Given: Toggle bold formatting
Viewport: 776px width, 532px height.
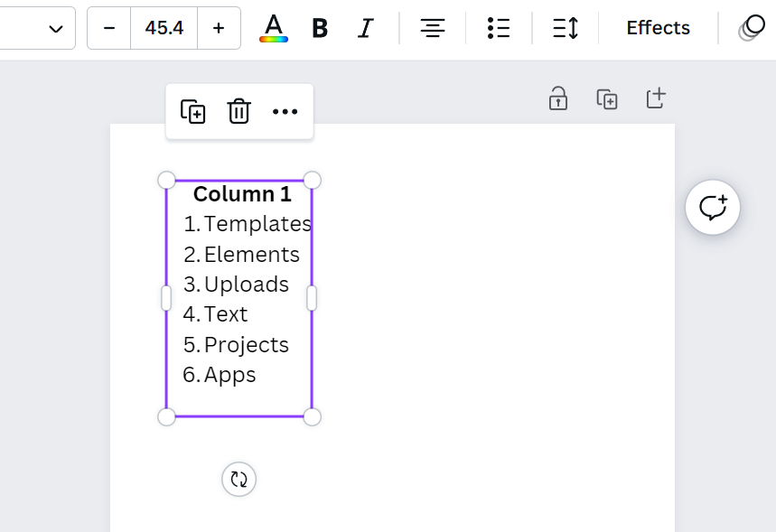Looking at the screenshot, I should (x=319, y=28).
